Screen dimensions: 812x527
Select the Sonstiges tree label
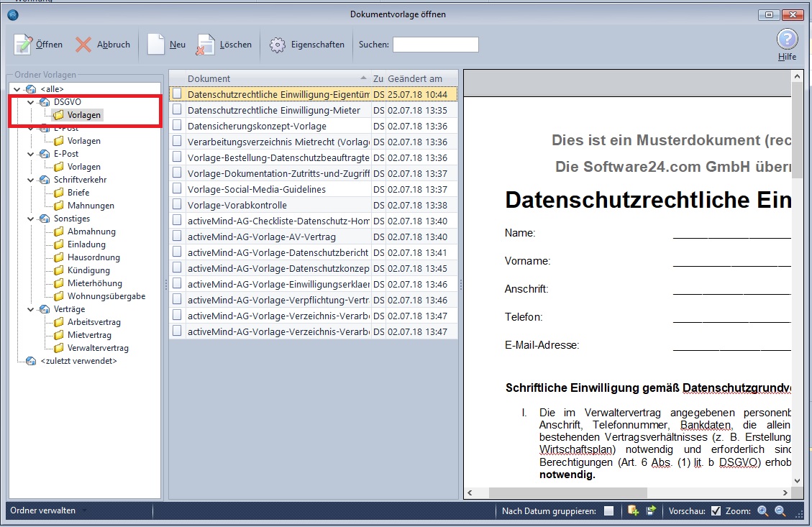[72, 219]
